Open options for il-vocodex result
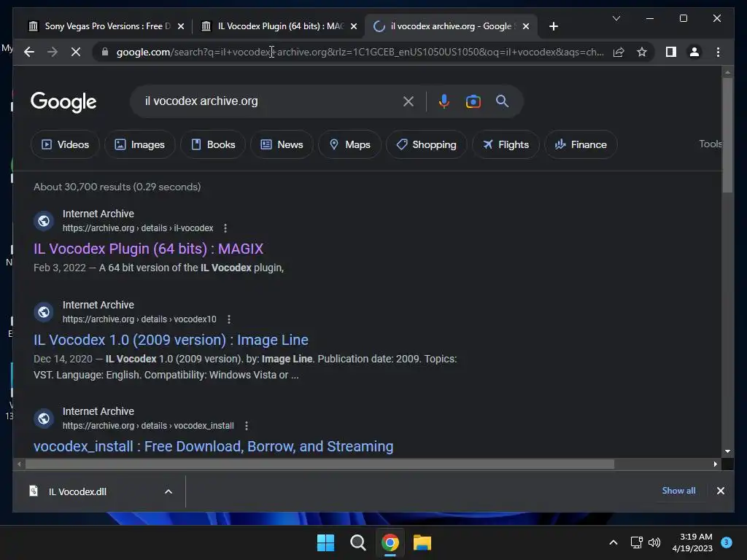 pyautogui.click(x=225, y=228)
